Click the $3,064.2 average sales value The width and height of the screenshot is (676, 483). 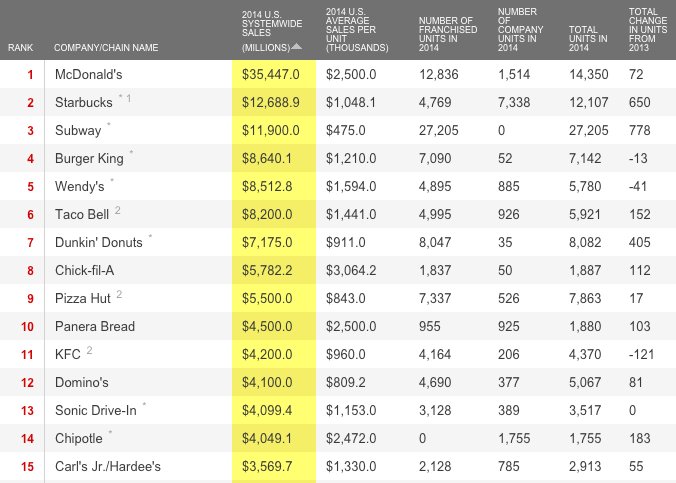(x=351, y=270)
